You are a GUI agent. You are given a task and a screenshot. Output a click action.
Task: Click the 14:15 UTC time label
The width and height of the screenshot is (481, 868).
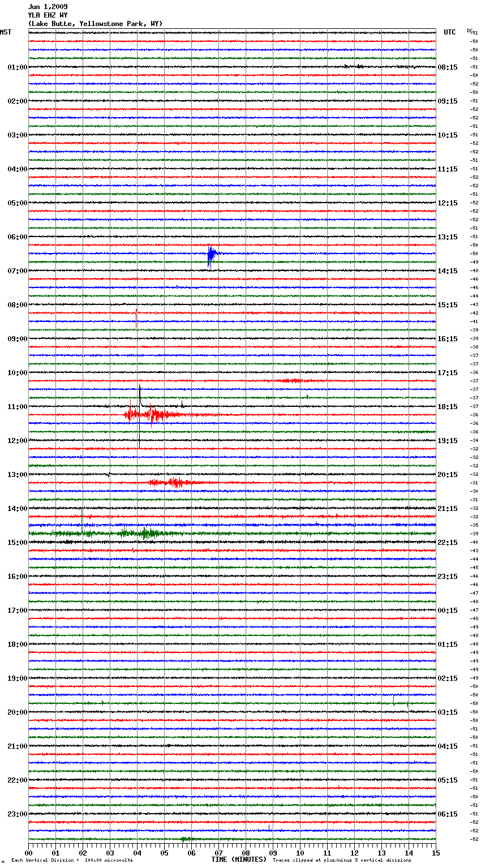tap(448, 271)
